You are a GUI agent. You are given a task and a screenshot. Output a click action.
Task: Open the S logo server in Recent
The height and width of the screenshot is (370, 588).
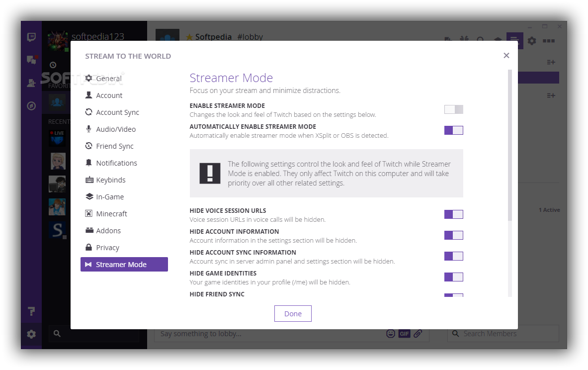click(57, 230)
